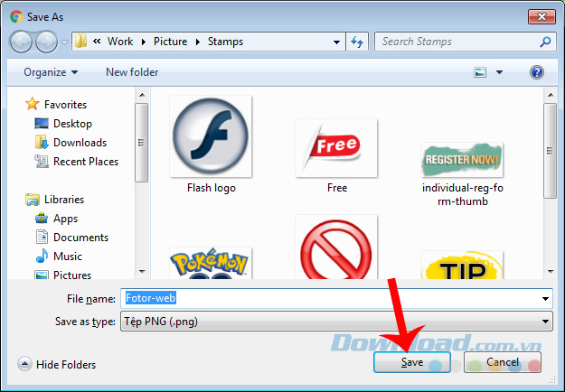Click the Downloads folder icon
The height and width of the screenshot is (392, 565).
coord(42,142)
